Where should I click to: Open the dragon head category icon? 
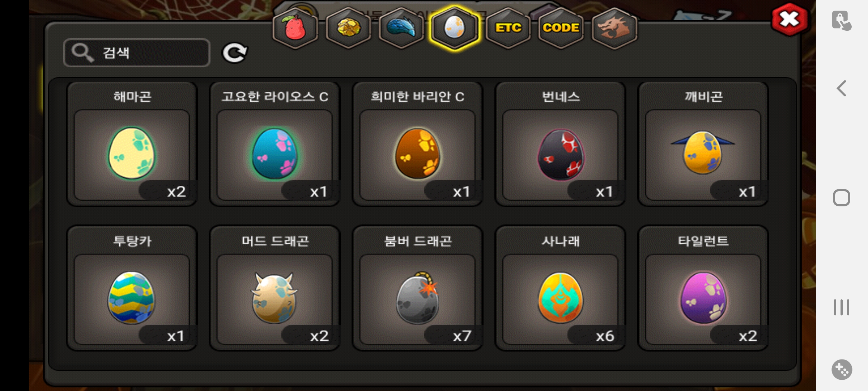614,28
